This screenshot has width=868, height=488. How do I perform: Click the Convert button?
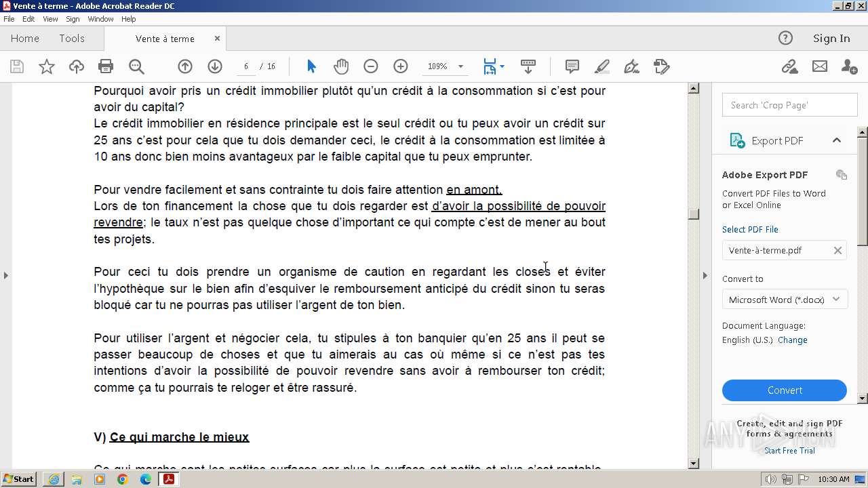pos(785,390)
